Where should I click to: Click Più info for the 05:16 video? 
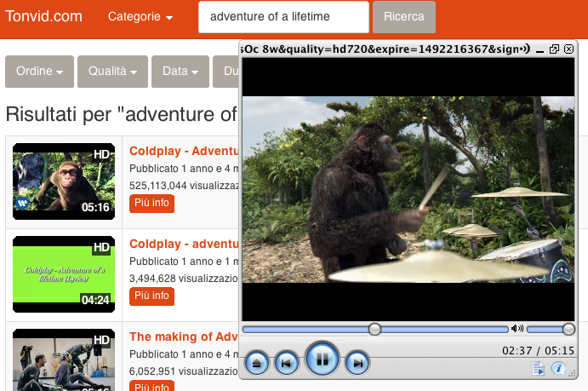tap(151, 204)
